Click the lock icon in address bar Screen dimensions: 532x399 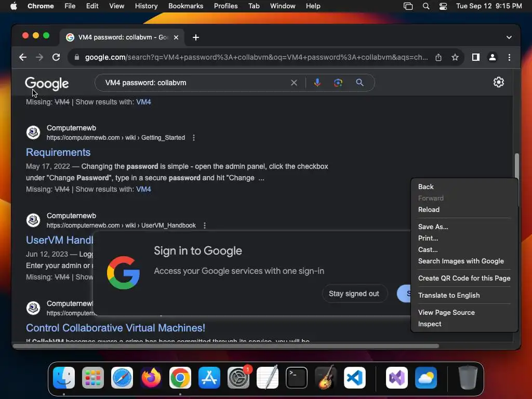[x=77, y=57]
